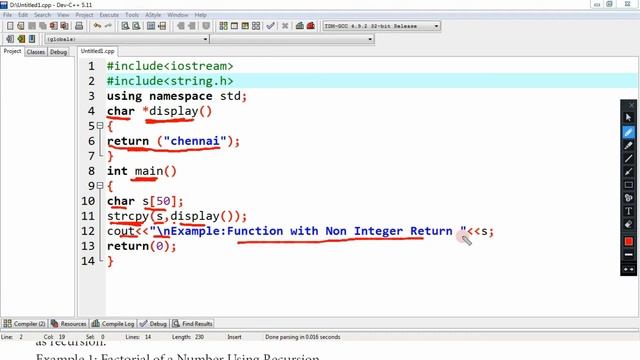The width and height of the screenshot is (640, 360).
Task: Select the arrow cursor in annotation toolbar
Action: tap(629, 118)
